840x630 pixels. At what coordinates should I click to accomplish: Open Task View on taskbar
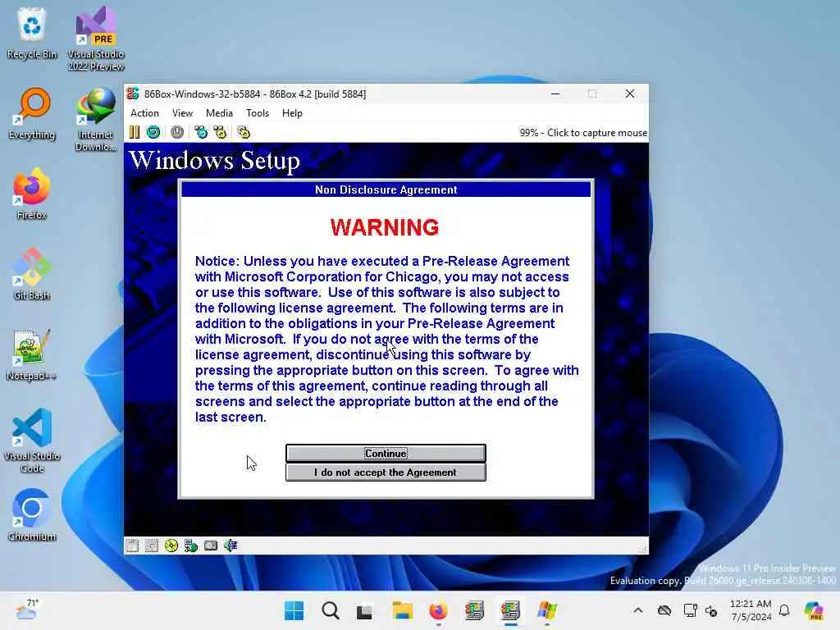[365, 610]
